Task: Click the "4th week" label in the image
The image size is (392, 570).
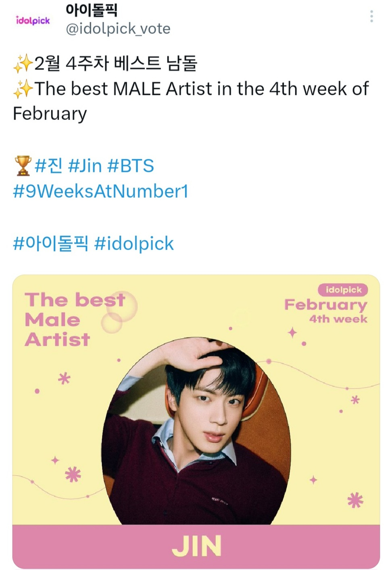Action: tap(338, 319)
